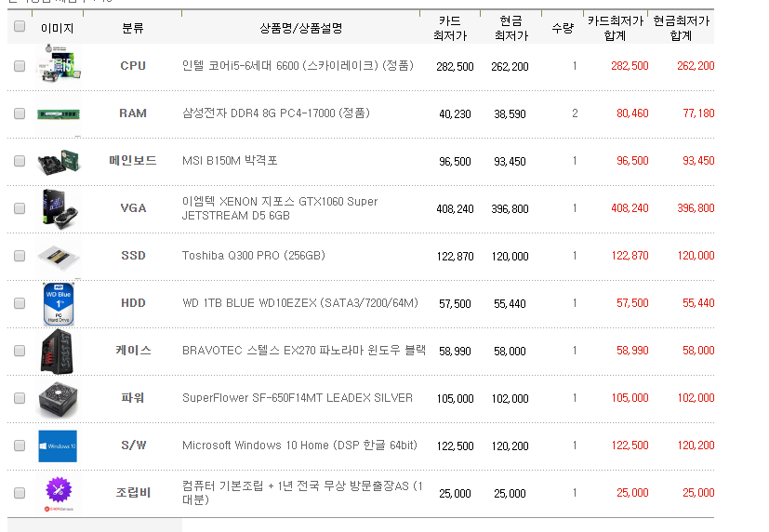Toggle the select-all checkbox in header
The width and height of the screenshot is (769, 532).
[x=20, y=27]
